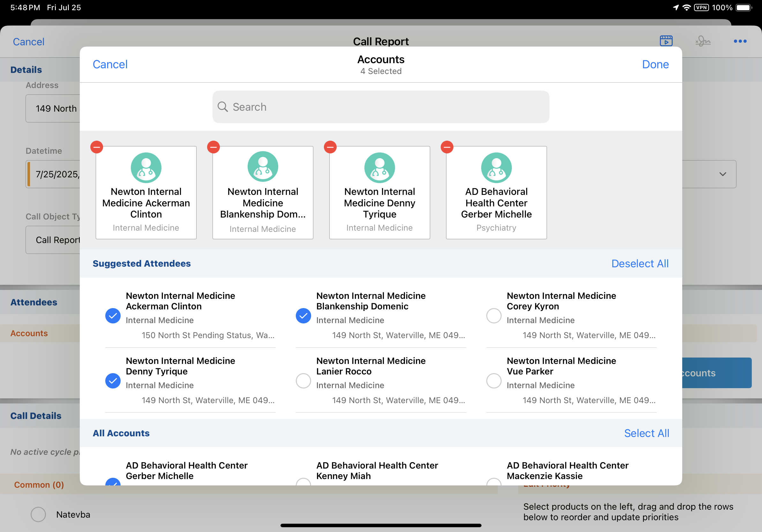
Task: Select the Natevba product radio button
Action: pos(39,514)
